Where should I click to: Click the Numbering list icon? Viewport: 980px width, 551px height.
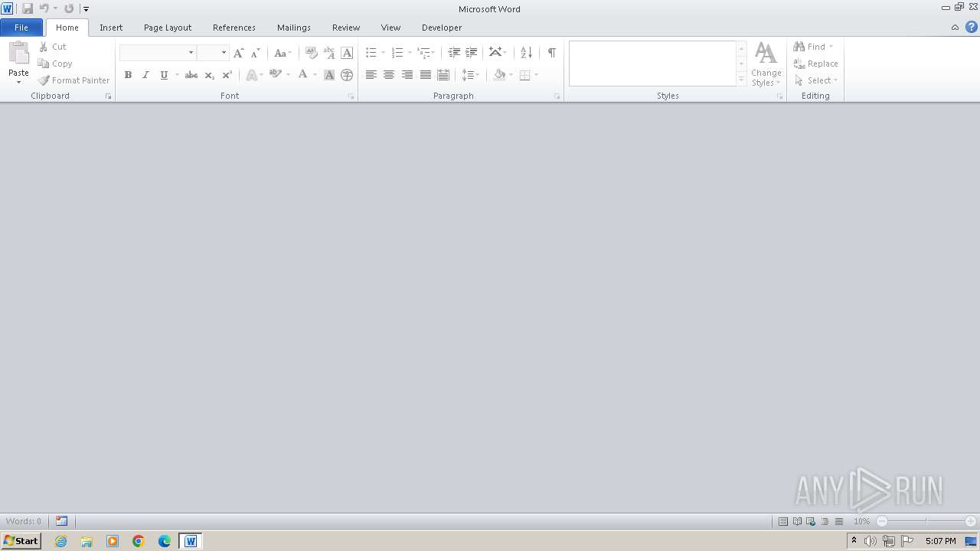pyautogui.click(x=397, y=53)
